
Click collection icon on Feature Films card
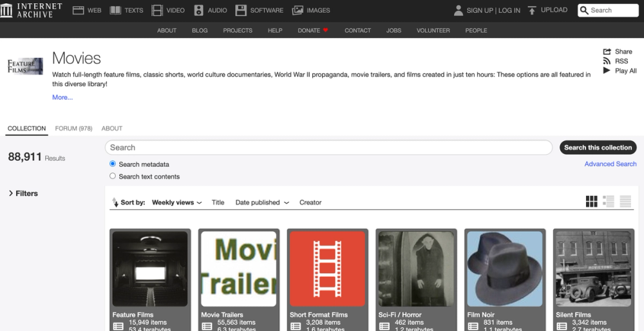coord(118,326)
